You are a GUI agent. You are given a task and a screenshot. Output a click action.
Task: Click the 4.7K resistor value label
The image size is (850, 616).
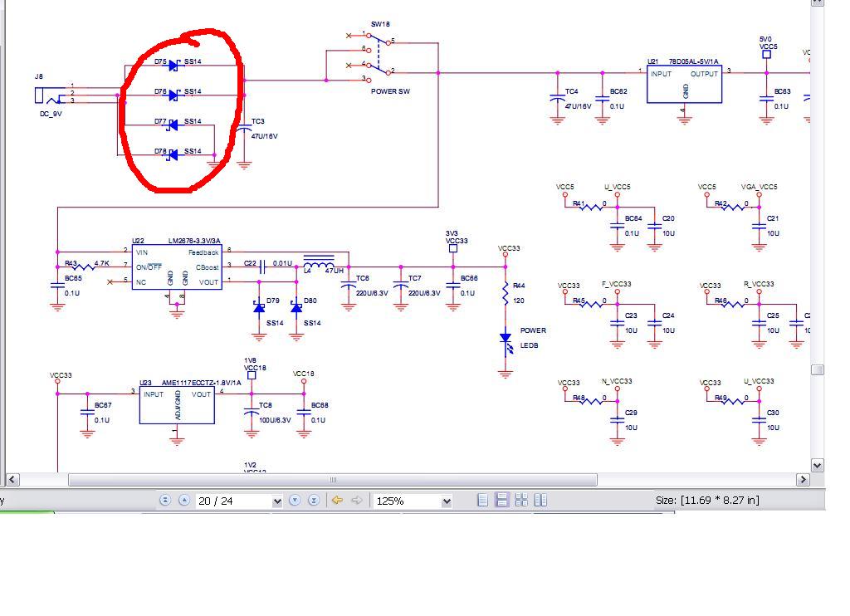click(102, 263)
